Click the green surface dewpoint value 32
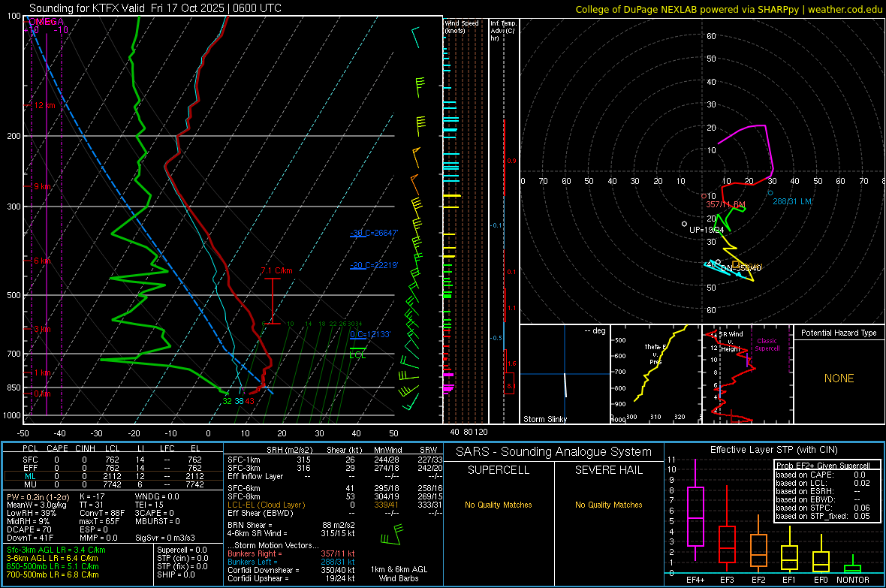This screenshot has width=886, height=588. [228, 401]
